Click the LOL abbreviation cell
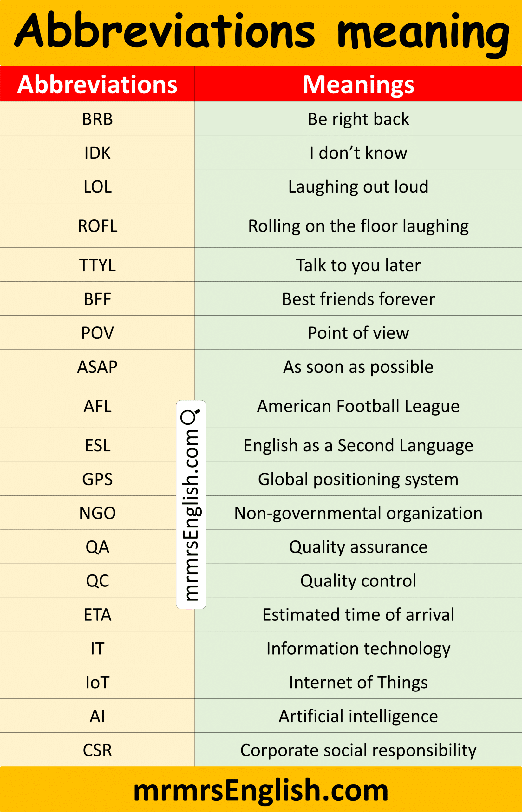Screen dimensions: 522x812 [97, 187]
